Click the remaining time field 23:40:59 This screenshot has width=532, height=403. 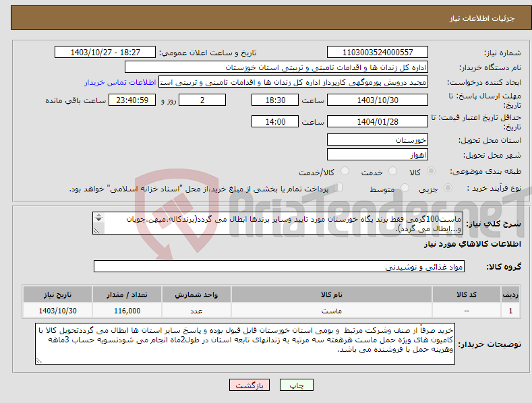132,100
